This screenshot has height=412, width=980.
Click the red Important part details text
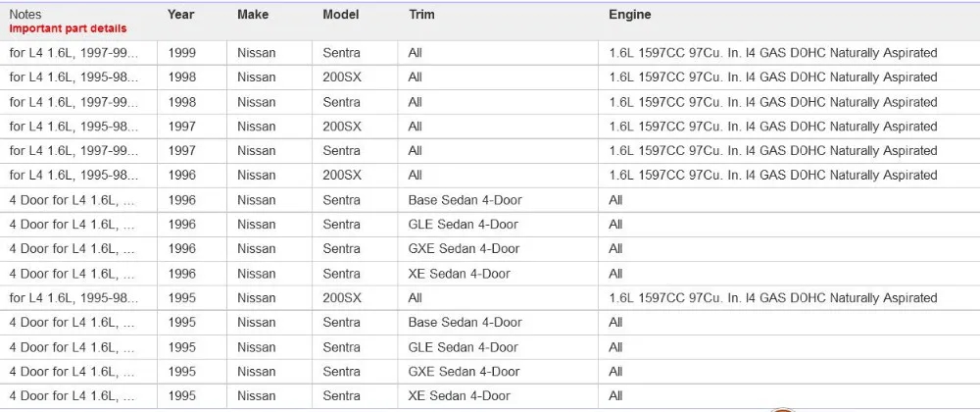pyautogui.click(x=69, y=28)
